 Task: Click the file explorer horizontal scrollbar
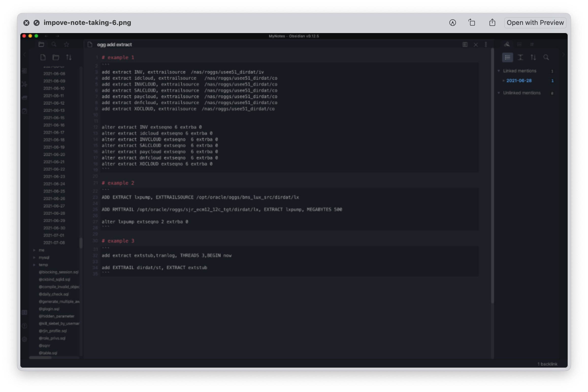pyautogui.click(x=40, y=358)
